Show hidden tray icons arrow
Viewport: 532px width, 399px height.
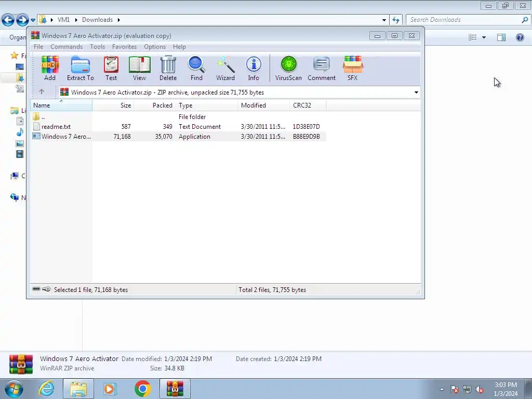442,390
